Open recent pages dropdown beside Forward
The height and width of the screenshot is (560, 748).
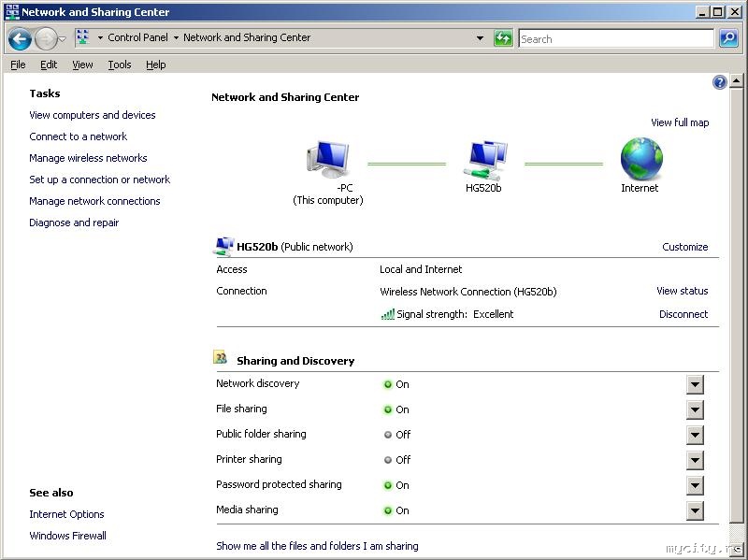(62, 39)
